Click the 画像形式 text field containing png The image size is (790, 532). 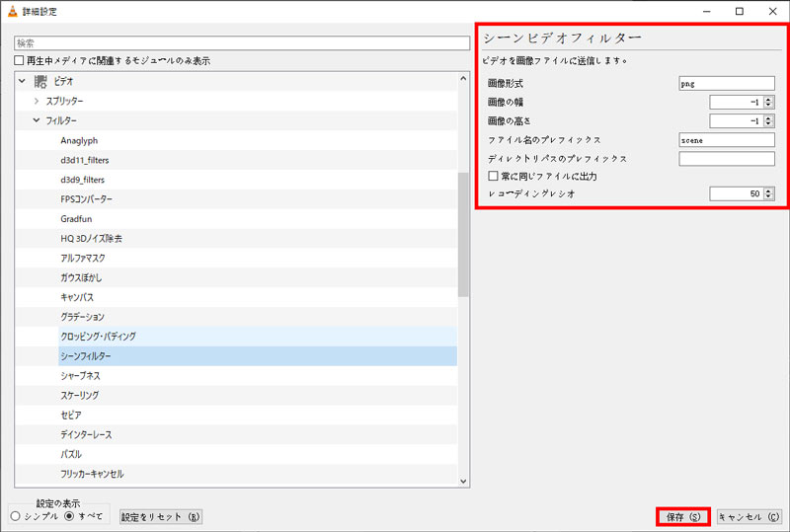(x=726, y=83)
